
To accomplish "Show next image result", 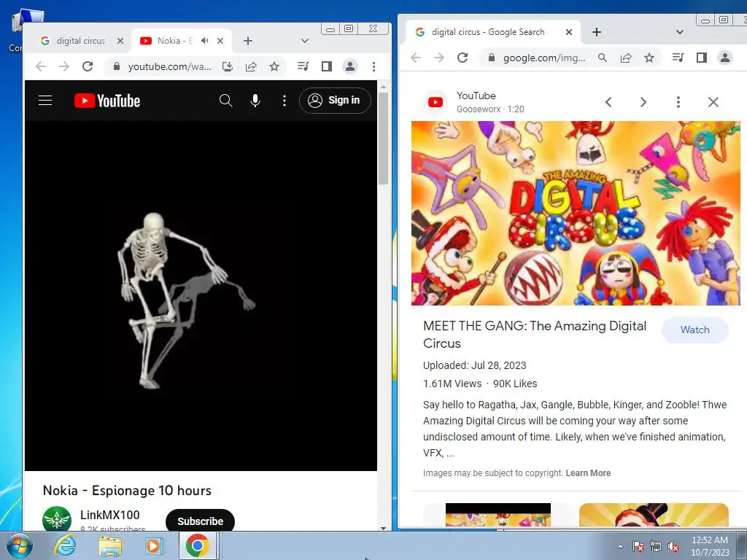I will (643, 102).
